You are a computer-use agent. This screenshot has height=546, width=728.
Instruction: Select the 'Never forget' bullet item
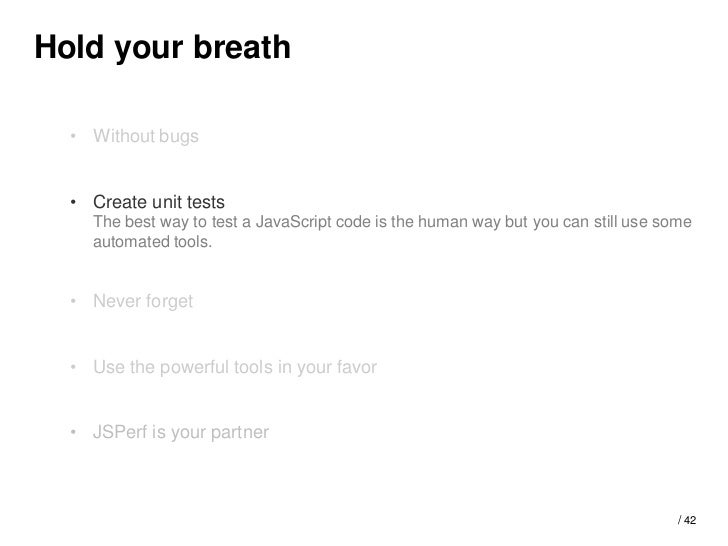tap(143, 301)
